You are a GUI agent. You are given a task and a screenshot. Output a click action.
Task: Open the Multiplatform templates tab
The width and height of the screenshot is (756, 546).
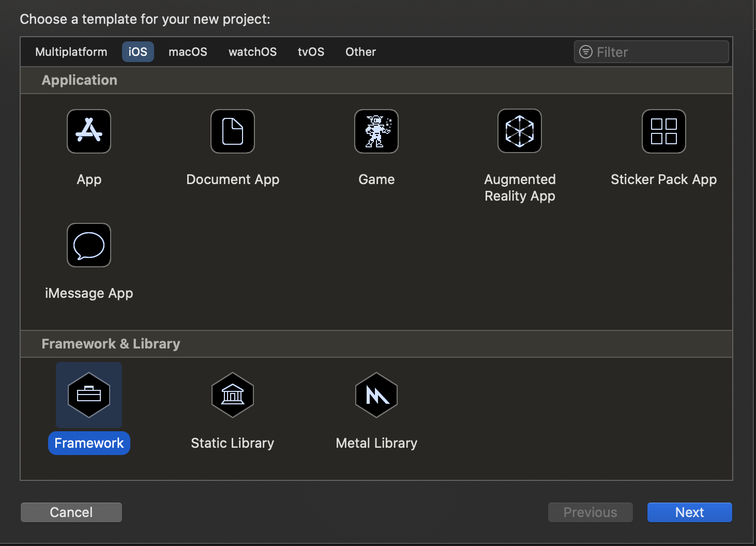pyautogui.click(x=71, y=52)
